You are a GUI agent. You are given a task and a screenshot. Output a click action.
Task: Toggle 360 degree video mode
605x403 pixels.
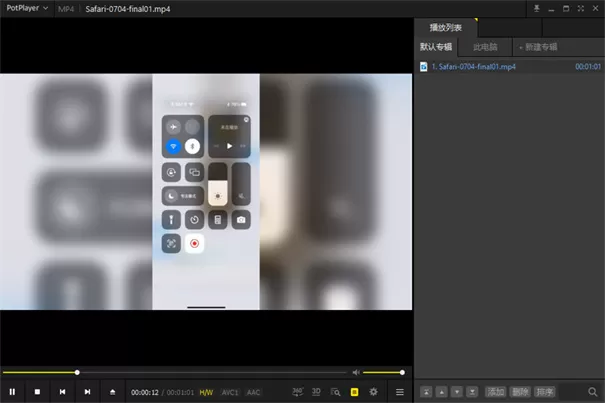point(297,392)
